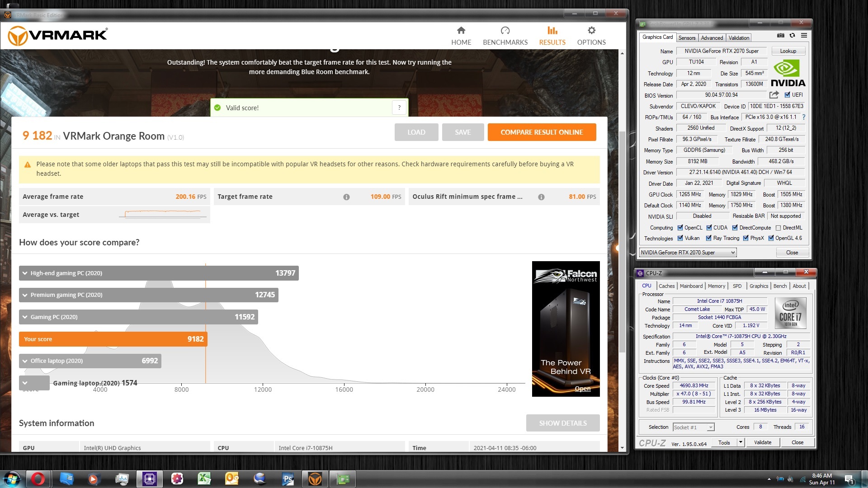
Task: Show info for Oculus Rift minimum spec
Action: click(x=541, y=197)
